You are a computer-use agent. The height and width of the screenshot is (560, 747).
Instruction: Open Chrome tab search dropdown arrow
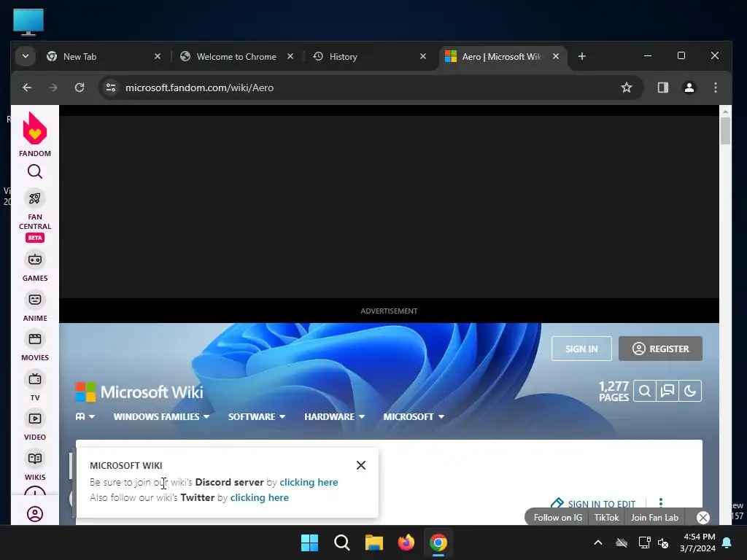click(x=26, y=57)
